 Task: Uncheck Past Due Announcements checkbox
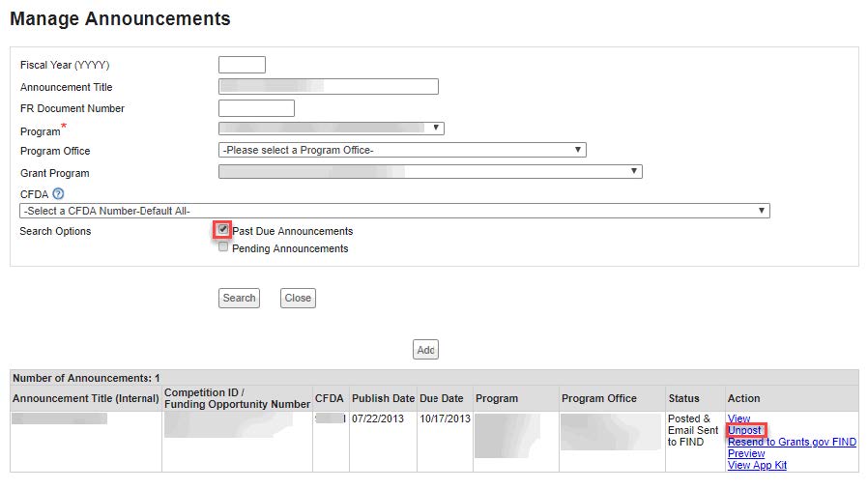tap(223, 230)
